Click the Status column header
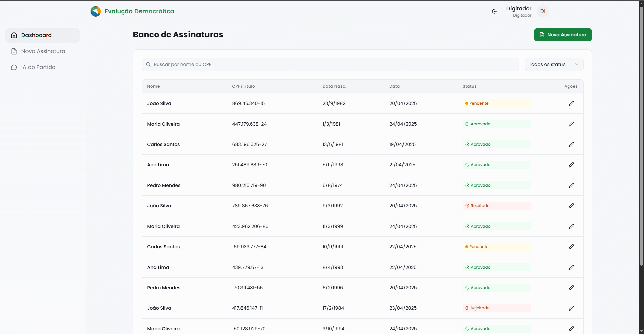This screenshot has width=644, height=334. pos(469,86)
